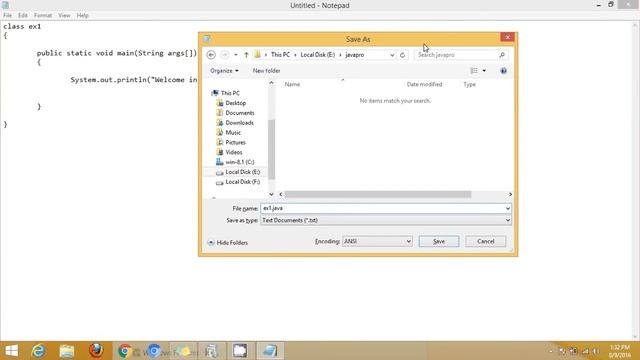Open the Chrome taskbar icon
Screen dimensions: 640x360
[125, 351]
